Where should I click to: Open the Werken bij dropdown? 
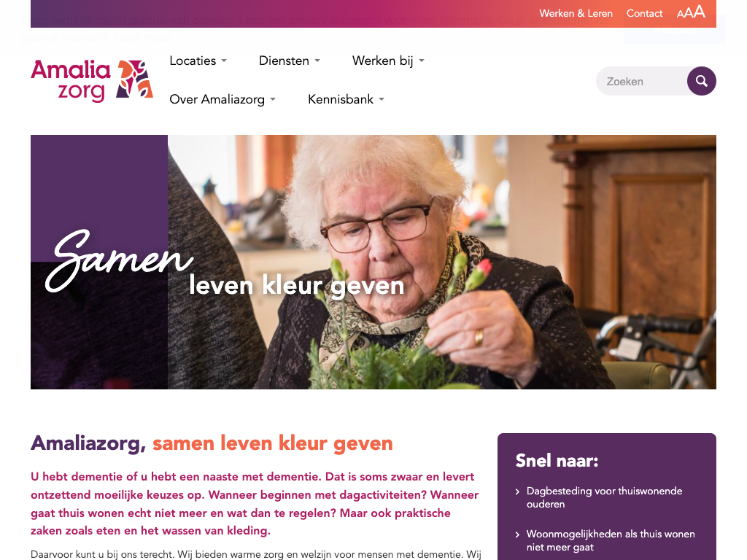pos(388,61)
